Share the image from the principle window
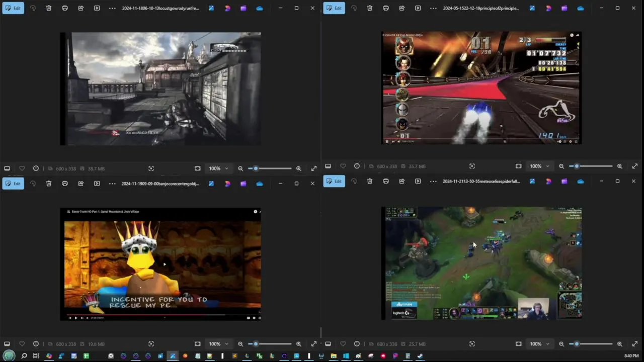644x362 pixels. 402,8
